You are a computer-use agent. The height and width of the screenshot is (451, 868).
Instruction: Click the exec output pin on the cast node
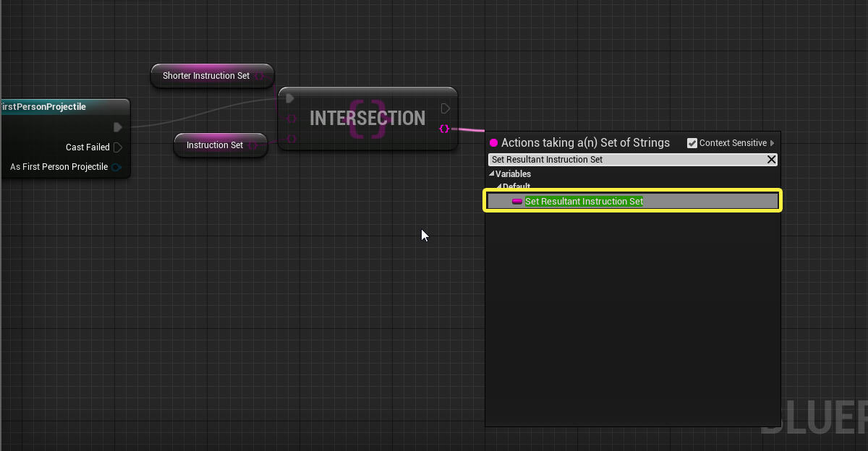tap(118, 127)
